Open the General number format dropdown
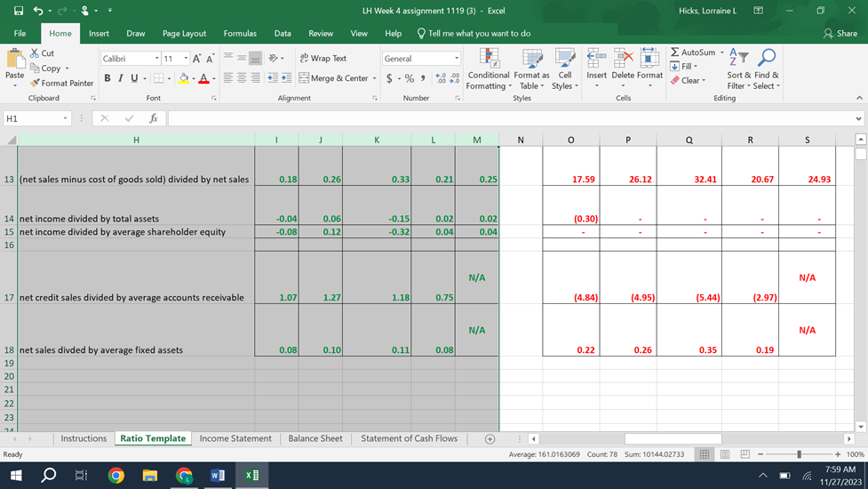Screen dimensions: 868x489 (x=456, y=59)
